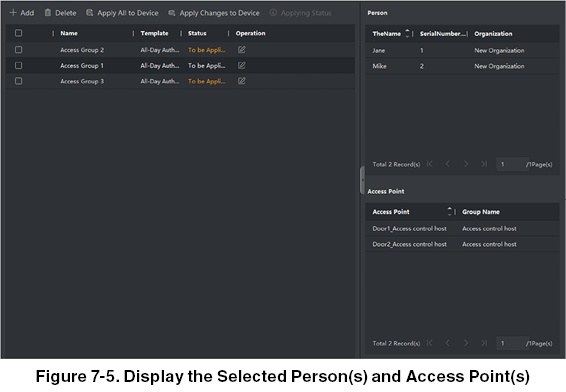Click the Apply All to Device icon
The height and width of the screenshot is (392, 566).
pos(89,13)
